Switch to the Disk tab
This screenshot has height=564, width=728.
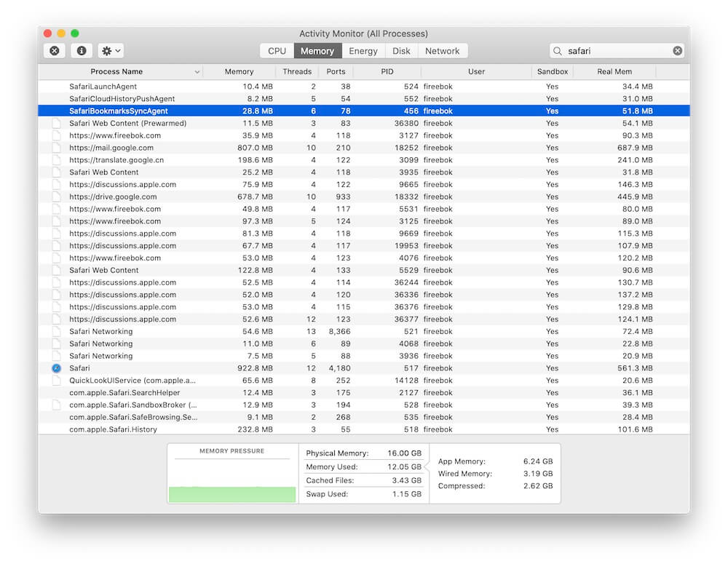pos(401,51)
